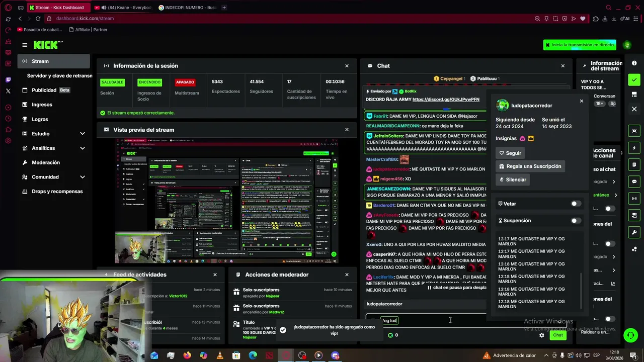Switch to the Keane YouTube tab

click(x=124, y=8)
